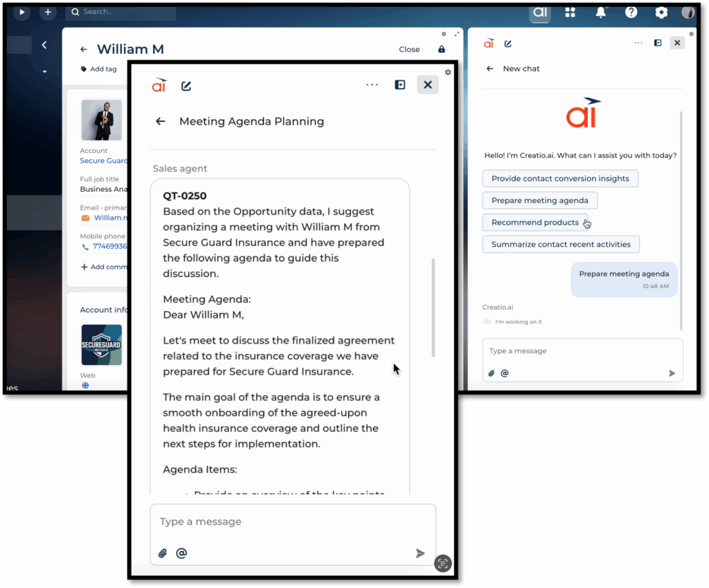The height and width of the screenshot is (588, 709).
Task: Open more options menu in Meeting Agenda chat
Action: (x=372, y=84)
